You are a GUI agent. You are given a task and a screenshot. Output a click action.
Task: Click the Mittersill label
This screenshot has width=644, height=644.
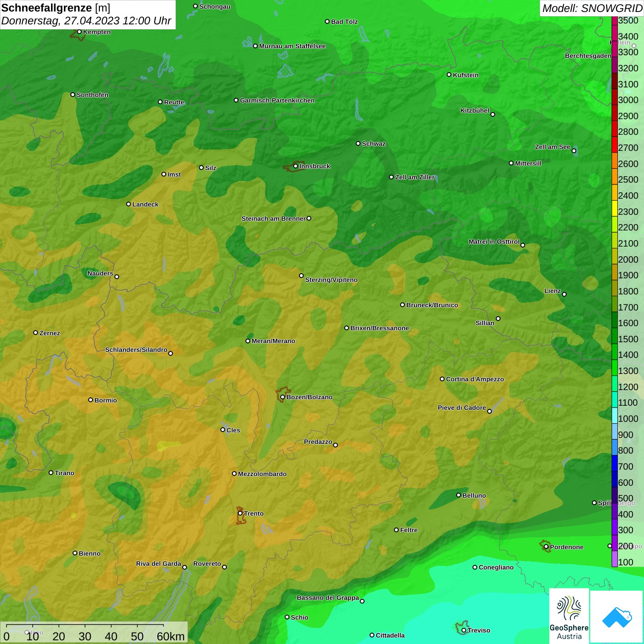pos(528,163)
